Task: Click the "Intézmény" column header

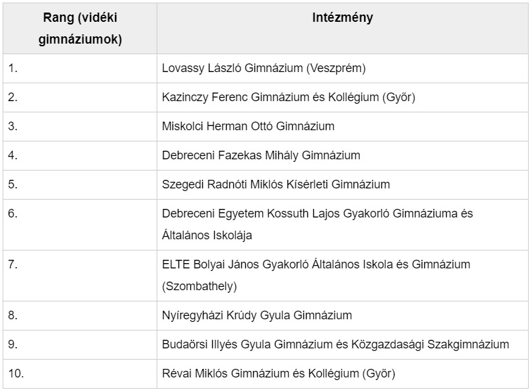Action: tap(342, 19)
